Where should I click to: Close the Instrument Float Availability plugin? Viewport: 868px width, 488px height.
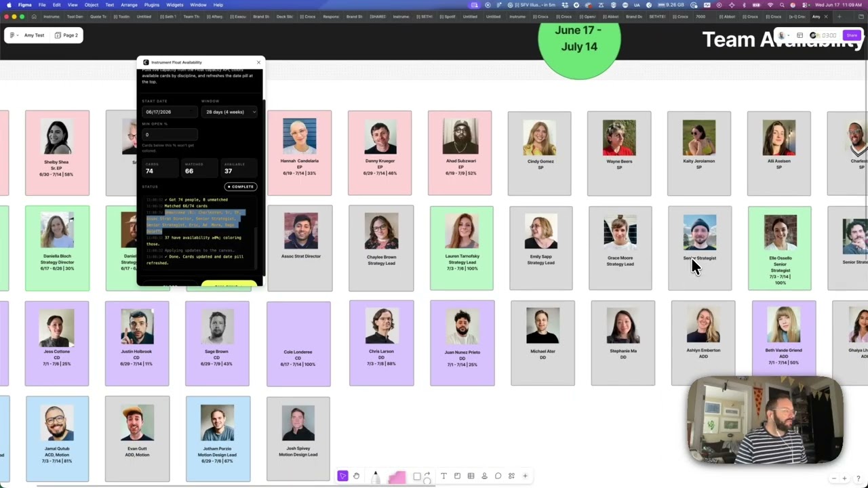pyautogui.click(x=258, y=62)
